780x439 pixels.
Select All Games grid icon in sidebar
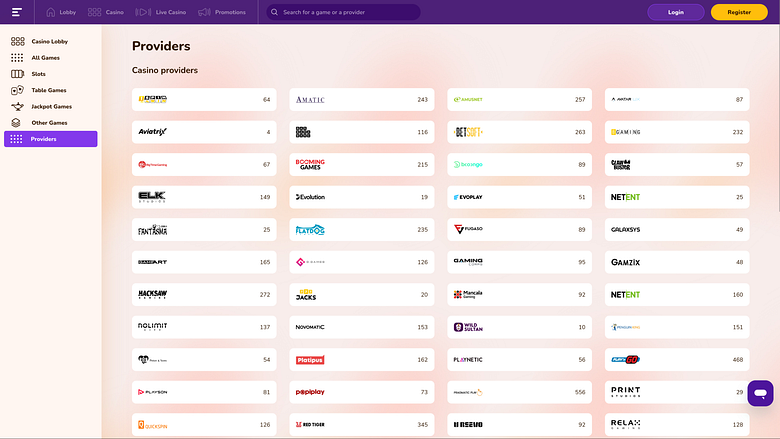(17, 58)
